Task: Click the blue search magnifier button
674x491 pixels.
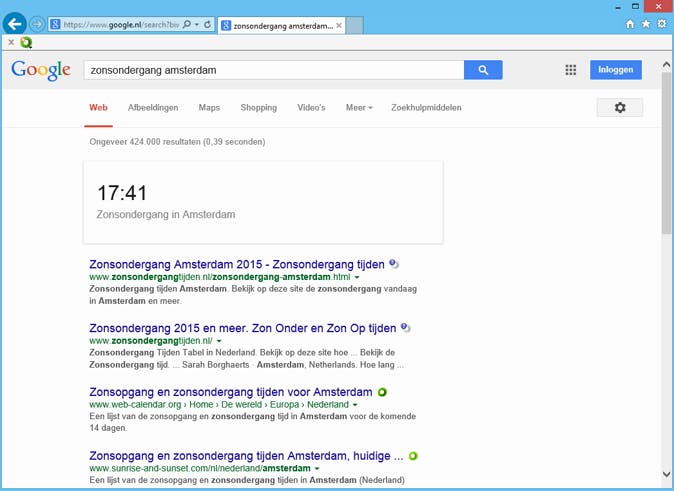Action: pyautogui.click(x=483, y=70)
